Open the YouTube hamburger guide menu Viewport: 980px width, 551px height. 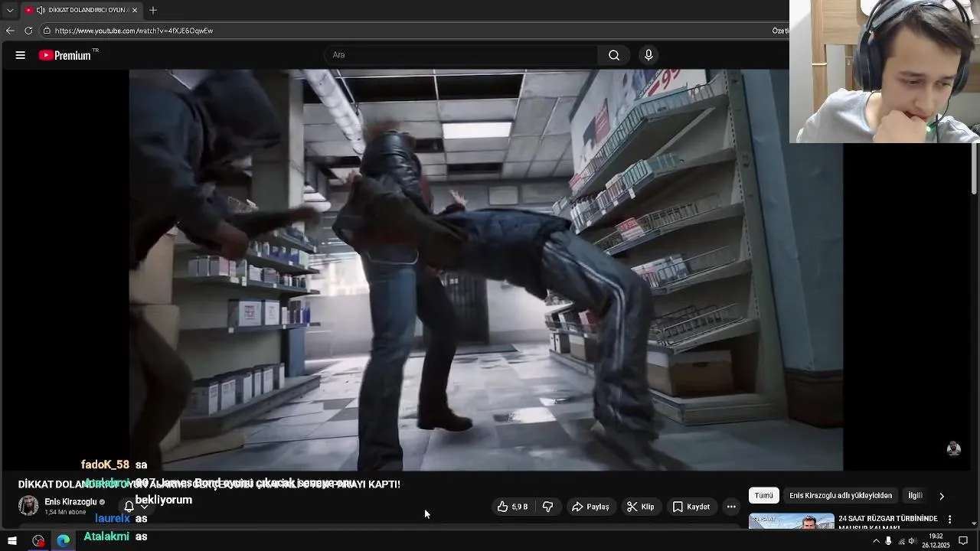tap(21, 55)
